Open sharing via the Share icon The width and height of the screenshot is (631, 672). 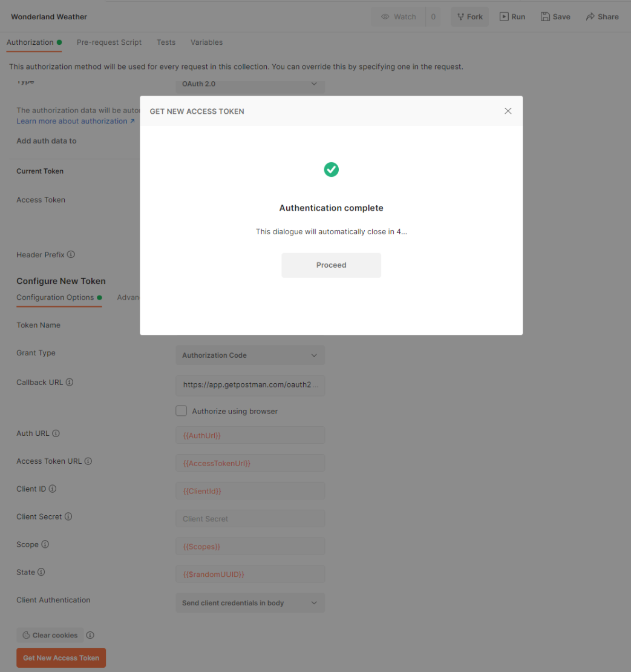coord(590,16)
